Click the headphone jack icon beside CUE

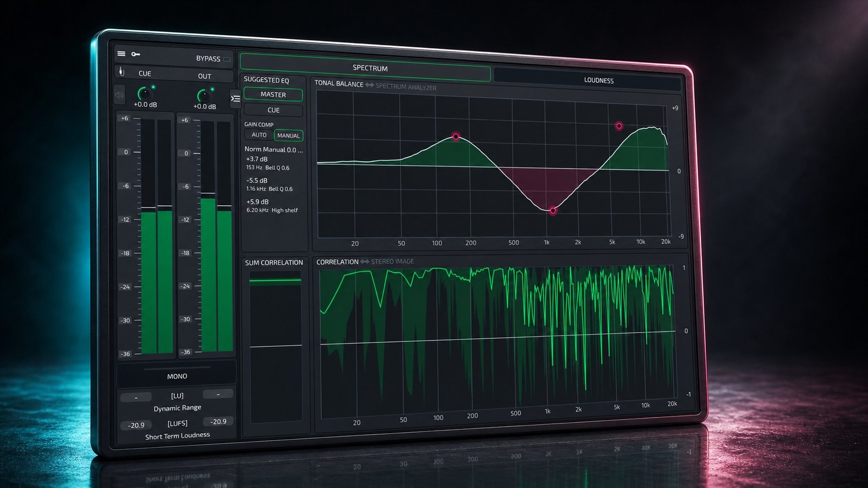point(122,72)
